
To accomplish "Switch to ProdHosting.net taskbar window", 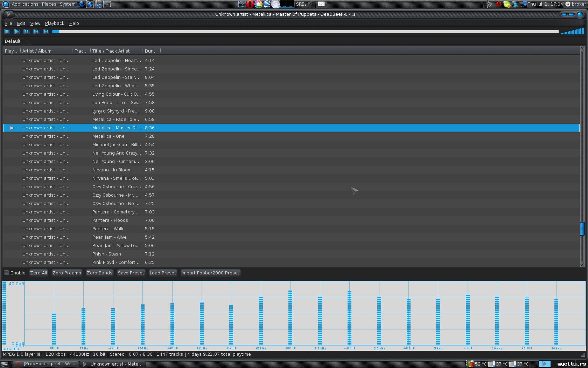I will coord(45,364).
